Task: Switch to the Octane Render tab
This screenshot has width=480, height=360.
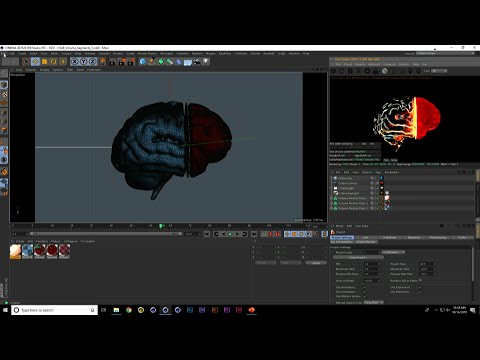Action: pos(366,242)
